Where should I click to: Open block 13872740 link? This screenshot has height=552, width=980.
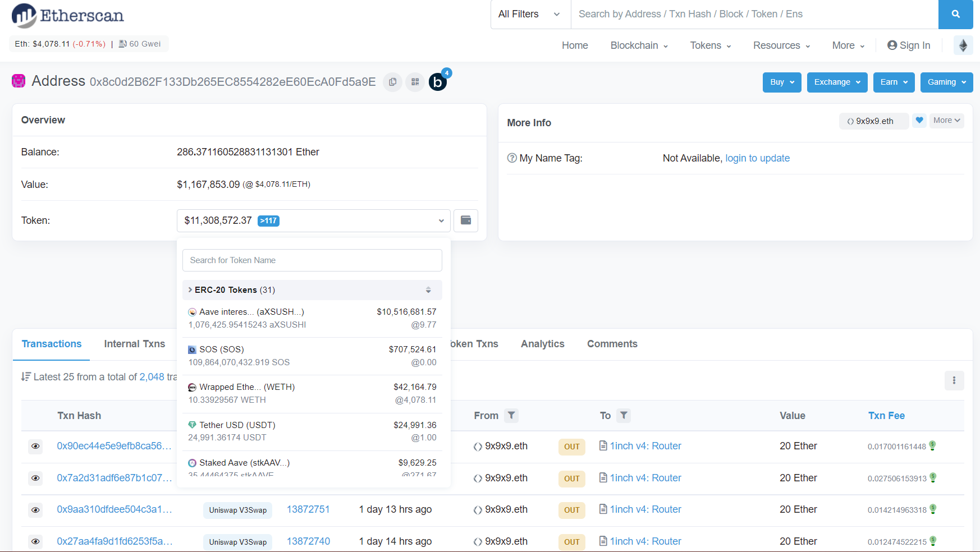(x=308, y=541)
